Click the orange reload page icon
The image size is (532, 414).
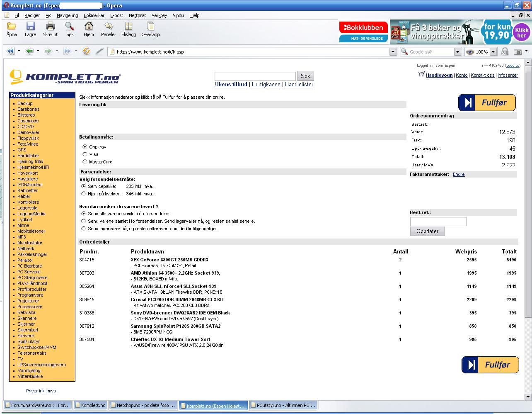click(x=86, y=51)
